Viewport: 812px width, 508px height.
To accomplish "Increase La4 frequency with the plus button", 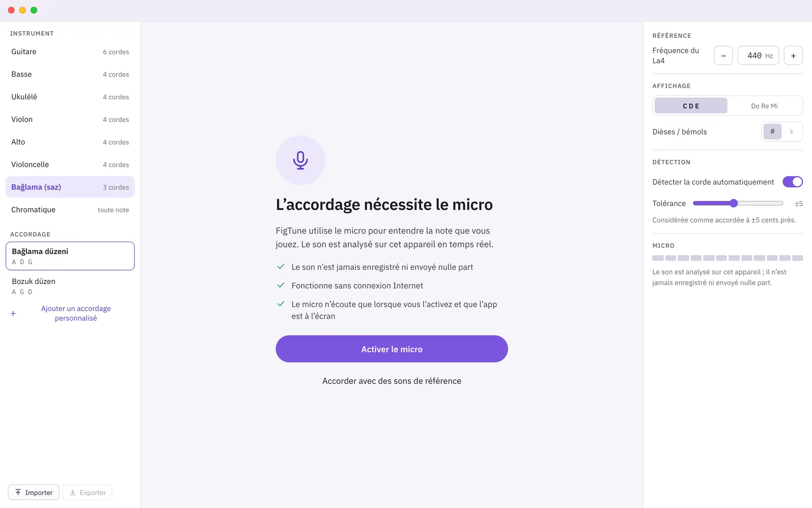I will 793,56.
